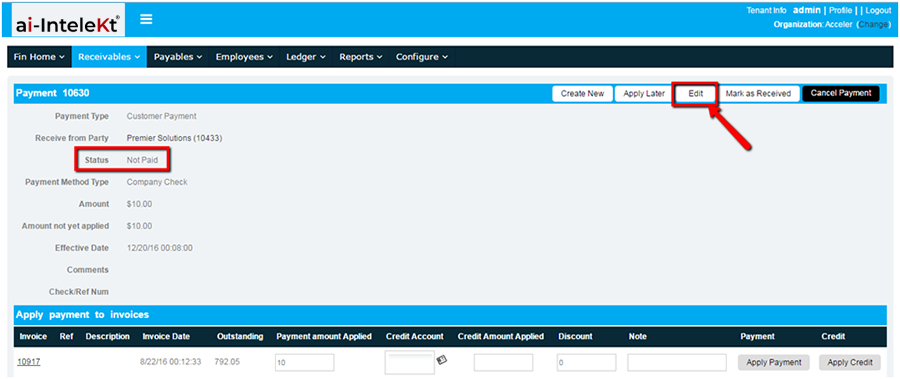
Task: Click the Credit Amount Applied field
Action: pyautogui.click(x=503, y=362)
